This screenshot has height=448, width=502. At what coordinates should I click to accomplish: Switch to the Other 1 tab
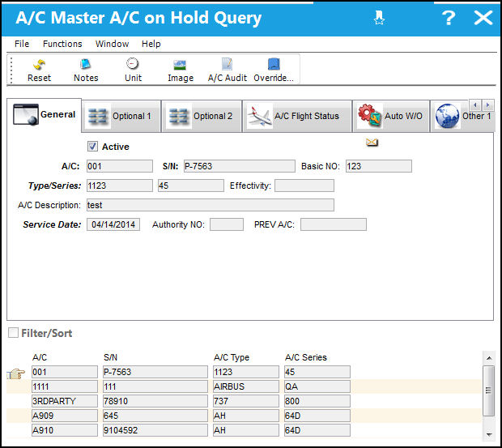[462, 116]
